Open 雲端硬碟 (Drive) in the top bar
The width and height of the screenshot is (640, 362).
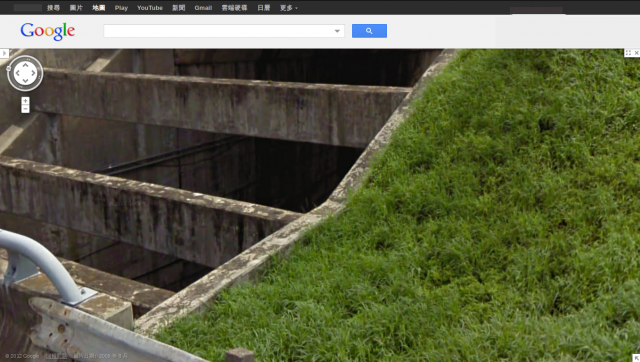click(234, 8)
